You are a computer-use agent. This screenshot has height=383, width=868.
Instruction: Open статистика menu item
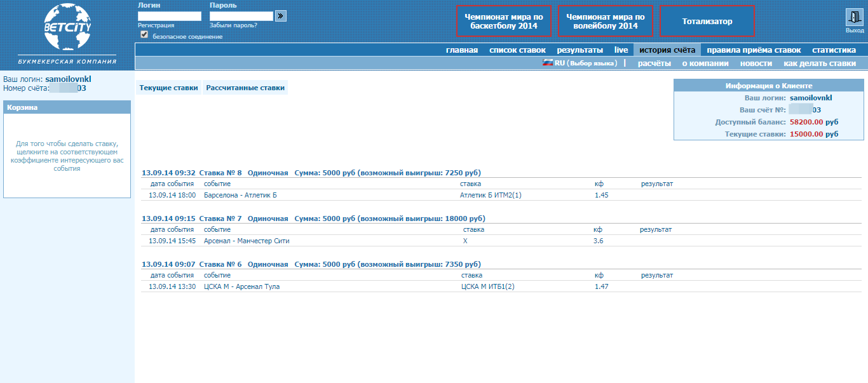pyautogui.click(x=834, y=50)
